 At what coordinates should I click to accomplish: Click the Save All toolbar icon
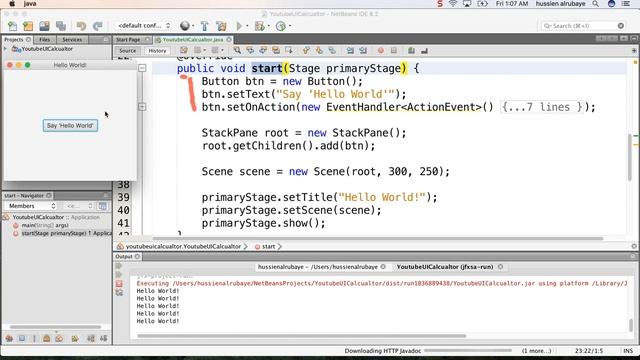[x=61, y=26]
